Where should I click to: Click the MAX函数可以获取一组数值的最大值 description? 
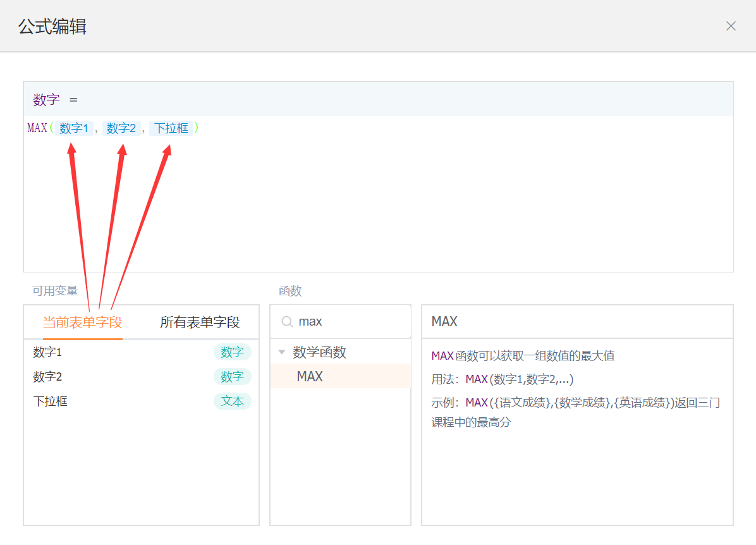pos(523,356)
